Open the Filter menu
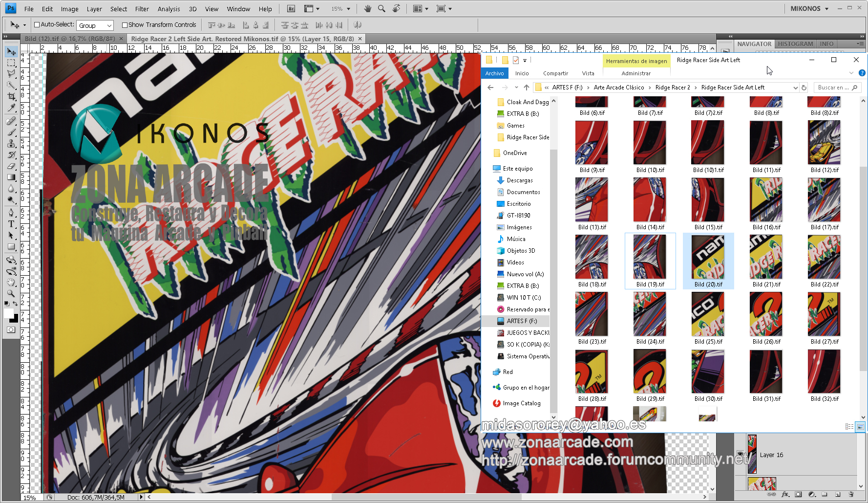The width and height of the screenshot is (868, 503). pyautogui.click(x=142, y=9)
